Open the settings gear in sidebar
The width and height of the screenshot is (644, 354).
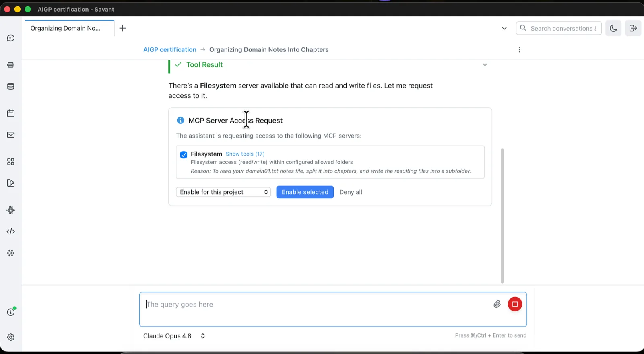11,338
